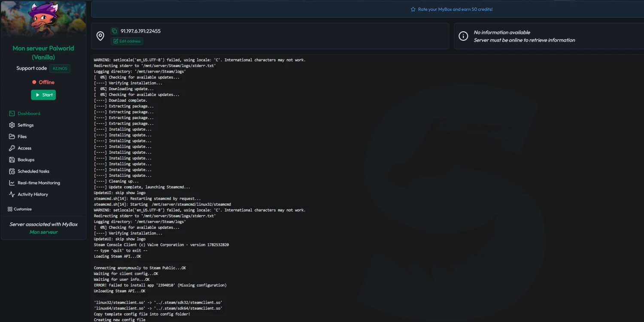This screenshot has width=644, height=322.
Task: Click the support code #ZJNOS badge
Action: tap(60, 68)
